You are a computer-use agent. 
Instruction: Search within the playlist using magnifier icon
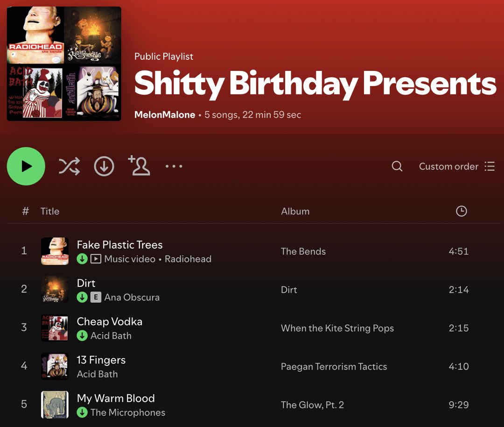[397, 166]
